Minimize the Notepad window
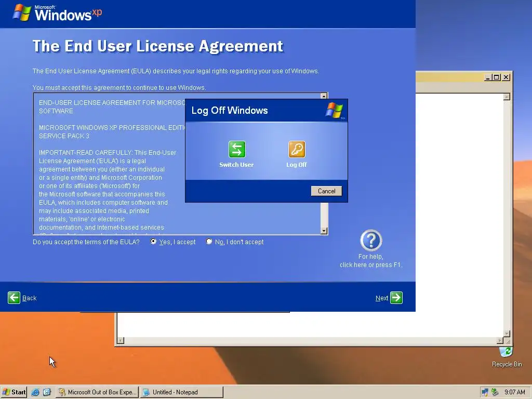Screen dimensions: 532x399 pyautogui.click(x=488, y=77)
